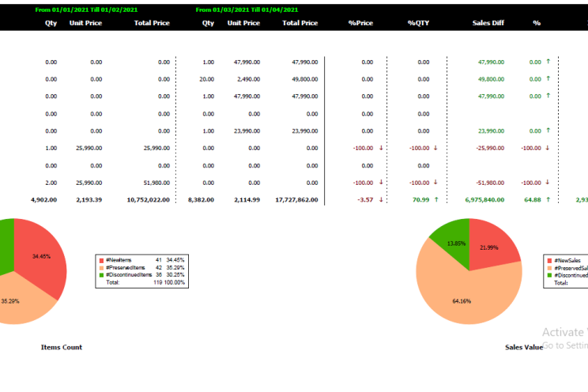Select the 2.00 quantity cell

[51, 183]
